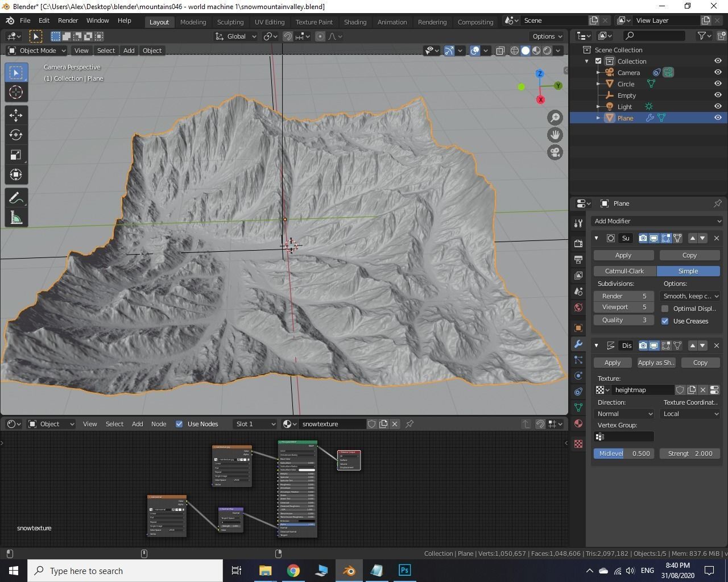This screenshot has height=582, width=728.
Task: Open the Object Mode dropdown
Action: pos(36,51)
